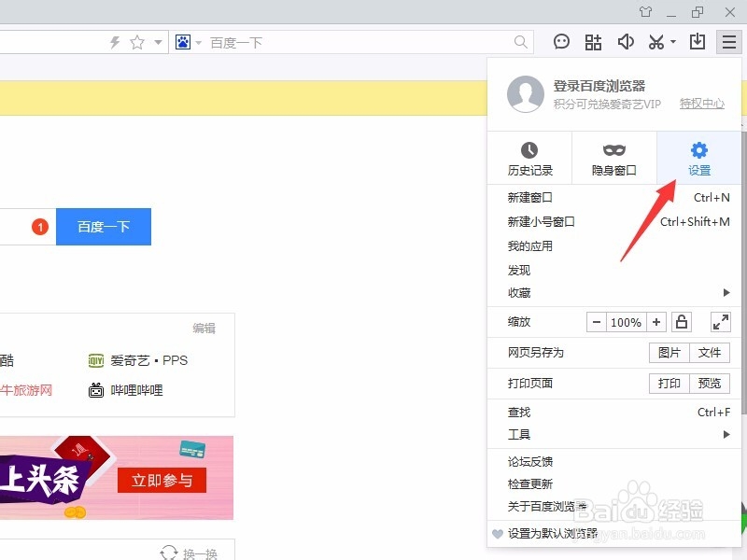Click the message/feedback bubble icon
The height and width of the screenshot is (560, 747).
click(561, 41)
